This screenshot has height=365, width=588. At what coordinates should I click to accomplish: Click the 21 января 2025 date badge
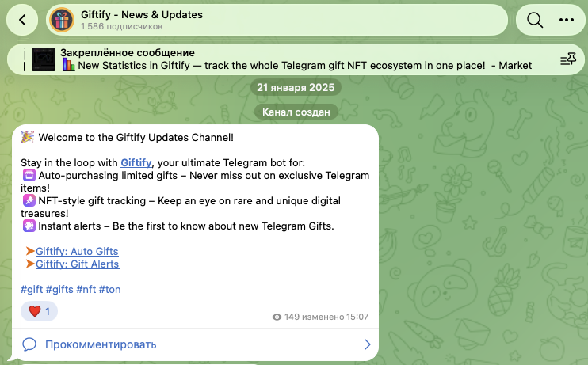pos(296,87)
